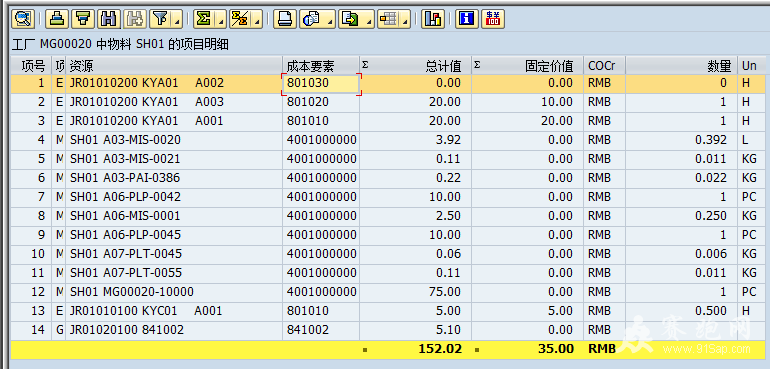Click fixed value 10.00 in row 2
Screen dimensions: 770x369
coord(527,102)
